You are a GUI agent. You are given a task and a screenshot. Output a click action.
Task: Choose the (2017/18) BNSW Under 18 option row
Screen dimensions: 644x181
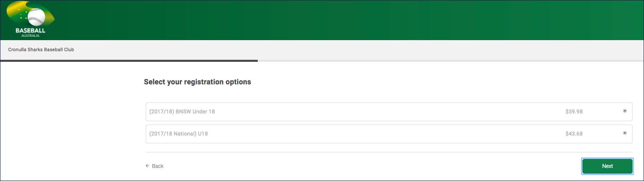389,112
